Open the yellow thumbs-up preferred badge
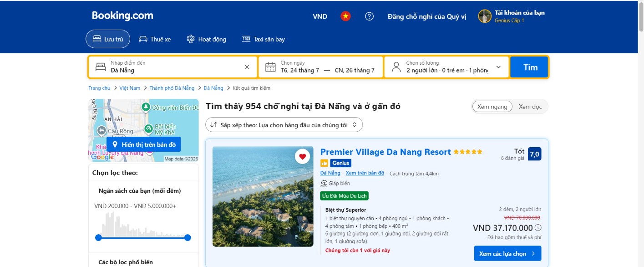Viewport: 644px width, 267px height. click(x=324, y=163)
